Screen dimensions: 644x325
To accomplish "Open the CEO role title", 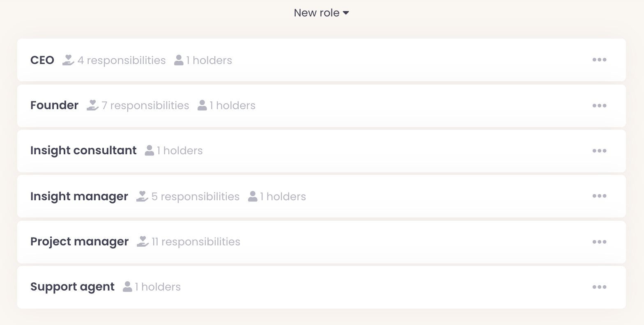I will 42,60.
